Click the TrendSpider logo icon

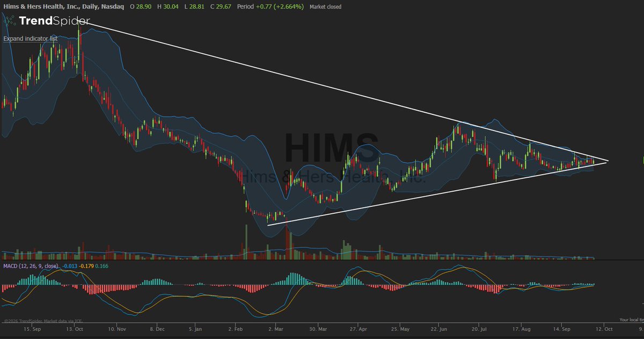tap(9, 21)
